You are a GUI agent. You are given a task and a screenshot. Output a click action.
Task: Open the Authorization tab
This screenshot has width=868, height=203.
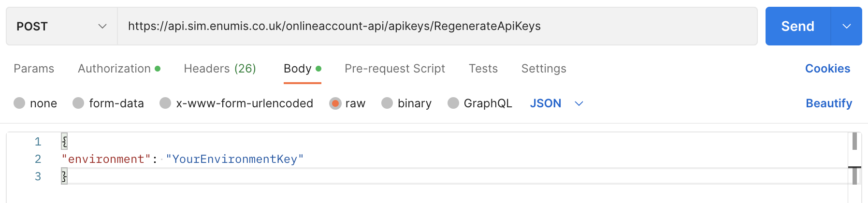pos(119,69)
